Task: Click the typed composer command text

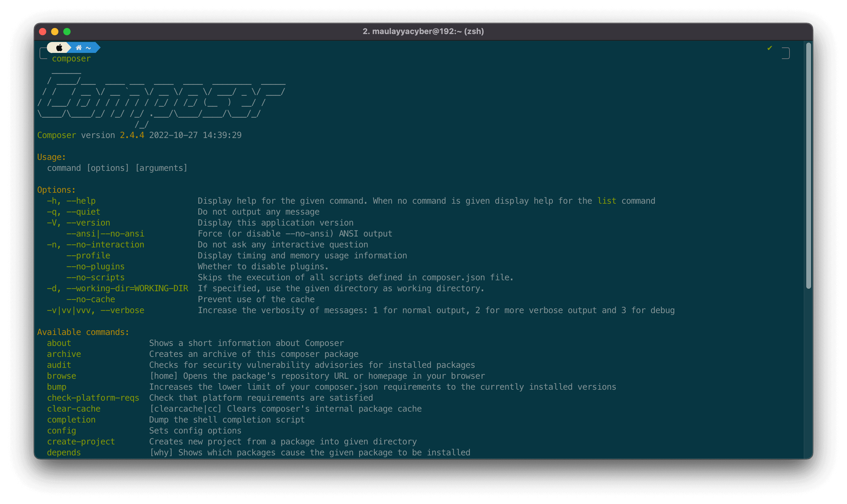Action: tap(71, 59)
